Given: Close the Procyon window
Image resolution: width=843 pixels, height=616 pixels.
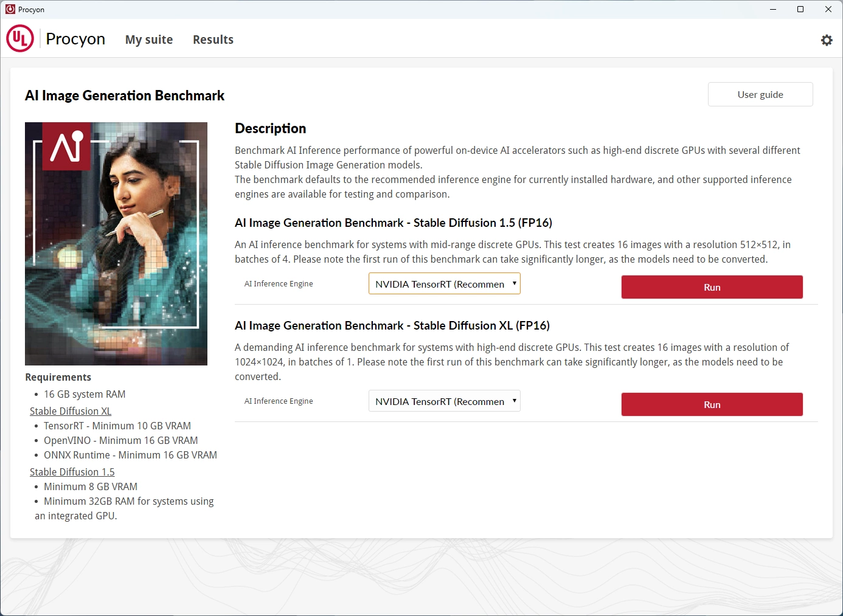Looking at the screenshot, I should (828, 9).
